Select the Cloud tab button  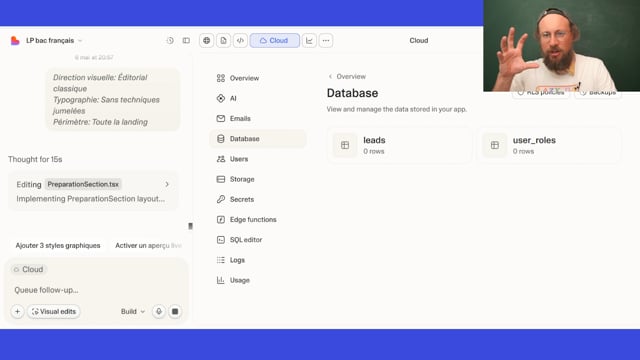coord(274,40)
